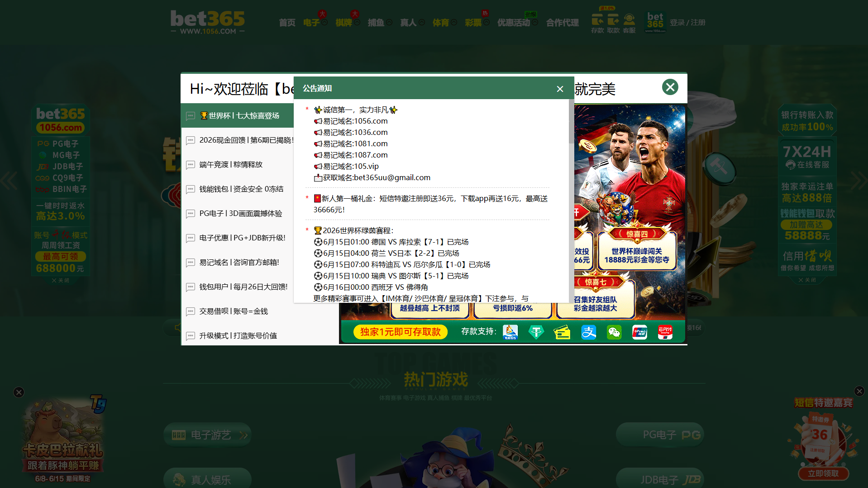Select the 钱包用户 | 每月26日大回馈 tab

(238, 287)
